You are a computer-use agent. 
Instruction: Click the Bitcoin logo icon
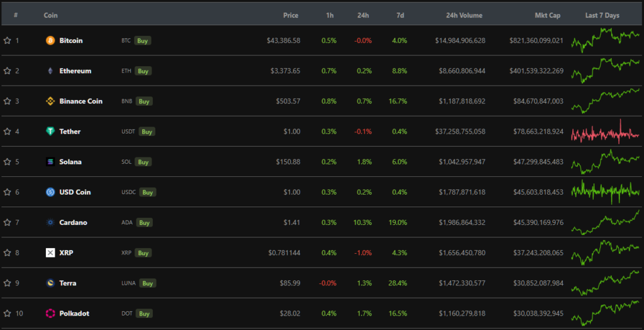click(x=50, y=40)
